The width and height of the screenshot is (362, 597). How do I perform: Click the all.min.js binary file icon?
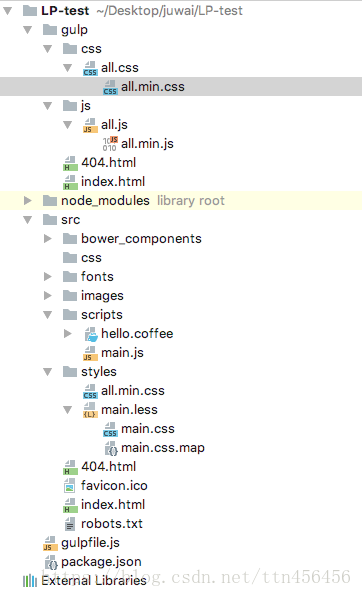pos(110,144)
